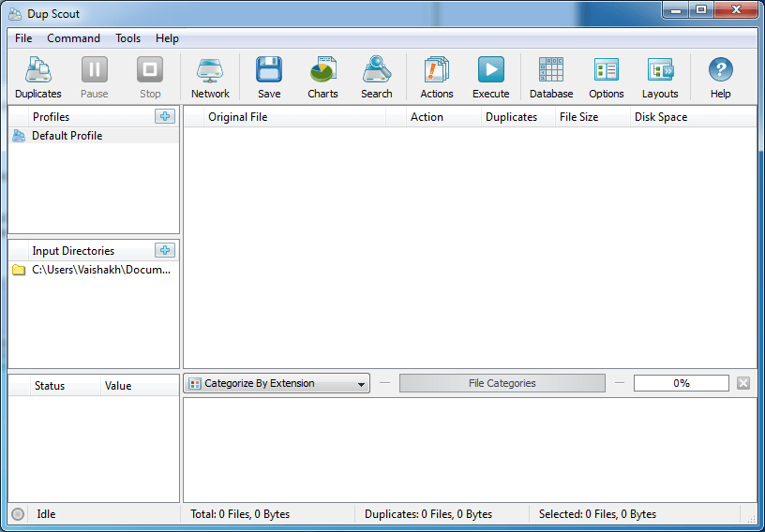Image resolution: width=765 pixels, height=532 pixels.
Task: Open the Command menu
Action: coord(74,38)
